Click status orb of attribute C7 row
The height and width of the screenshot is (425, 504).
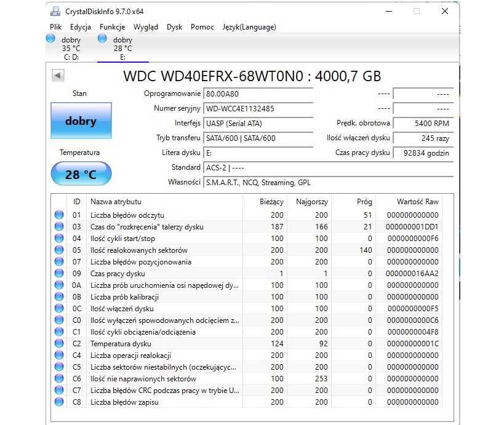tap(59, 390)
